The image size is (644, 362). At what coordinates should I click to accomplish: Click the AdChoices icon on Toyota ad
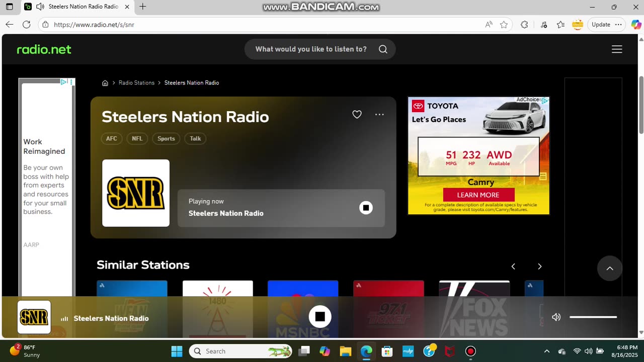pos(544,101)
